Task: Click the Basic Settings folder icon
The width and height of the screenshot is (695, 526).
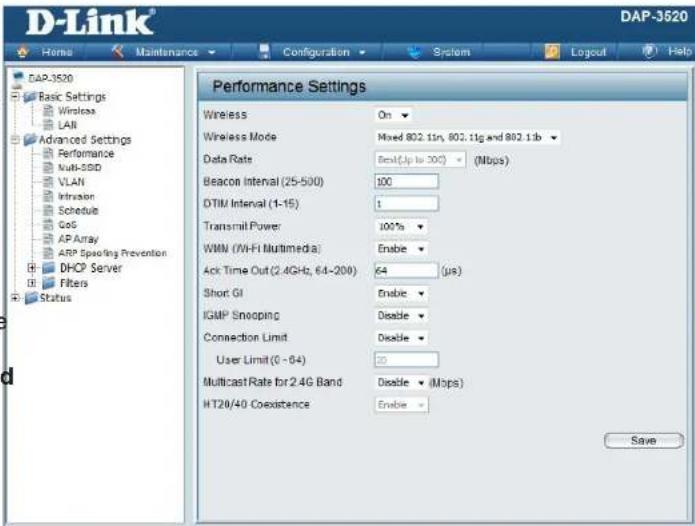Action: [x=30, y=97]
